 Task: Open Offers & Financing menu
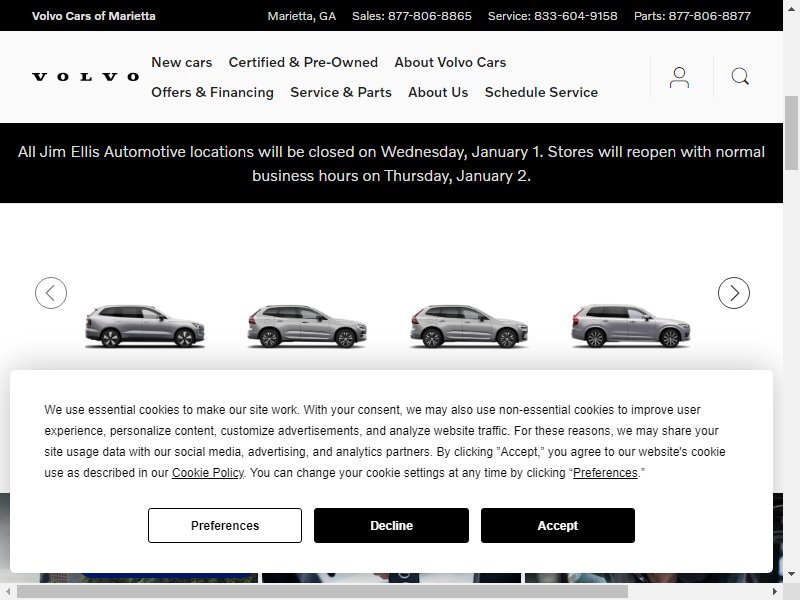(x=212, y=92)
